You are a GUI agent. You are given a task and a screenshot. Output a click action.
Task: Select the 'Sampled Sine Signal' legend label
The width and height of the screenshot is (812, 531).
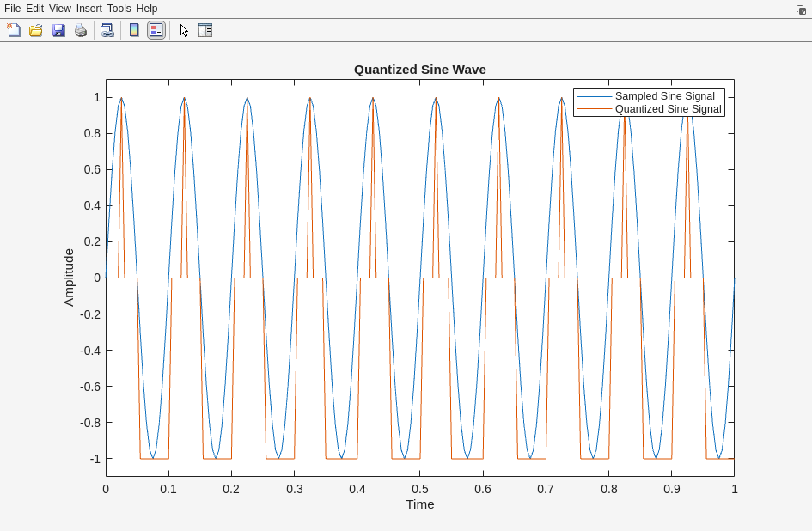pyautogui.click(x=664, y=96)
